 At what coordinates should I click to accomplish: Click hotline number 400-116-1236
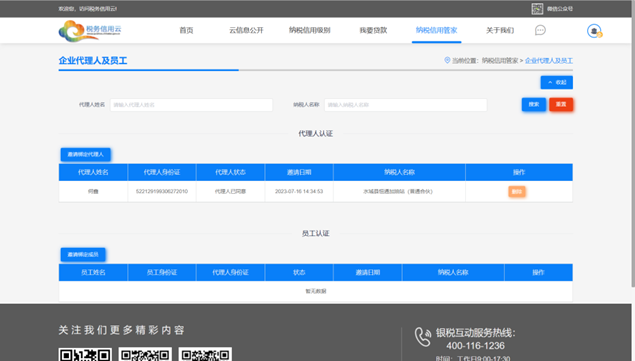pyautogui.click(x=475, y=346)
